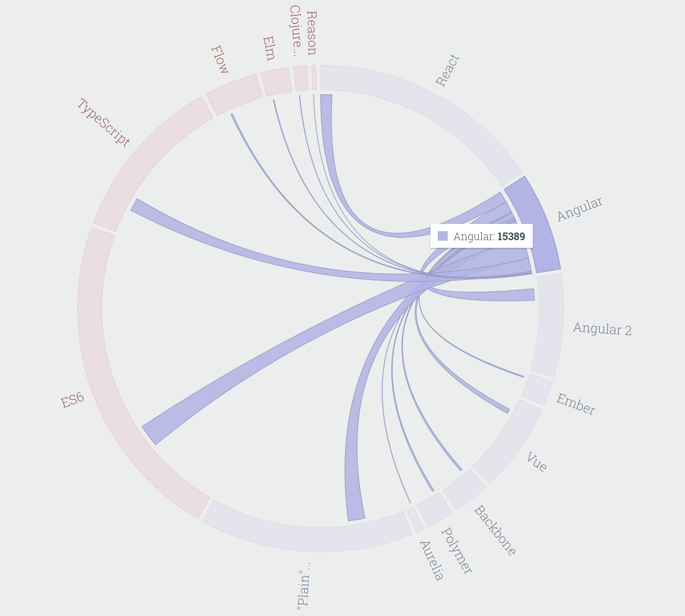Click the TypeScript text label
The width and height of the screenshot is (685, 616).
point(104,122)
